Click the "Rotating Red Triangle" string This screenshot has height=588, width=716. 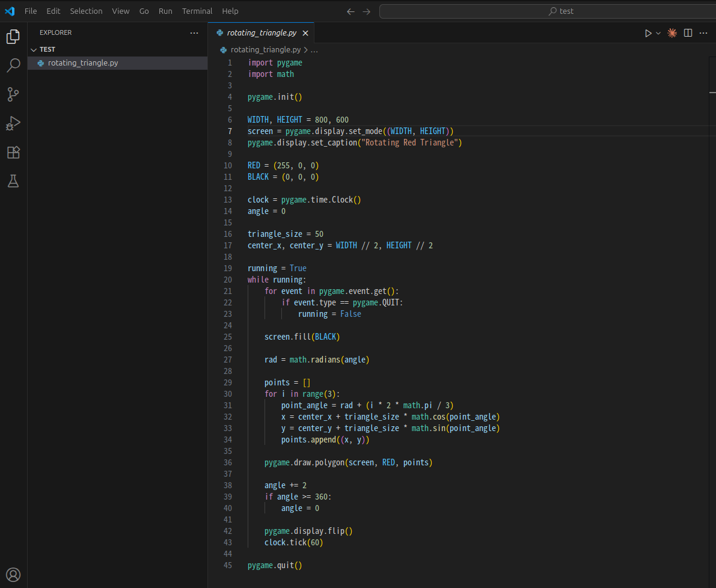(x=409, y=143)
